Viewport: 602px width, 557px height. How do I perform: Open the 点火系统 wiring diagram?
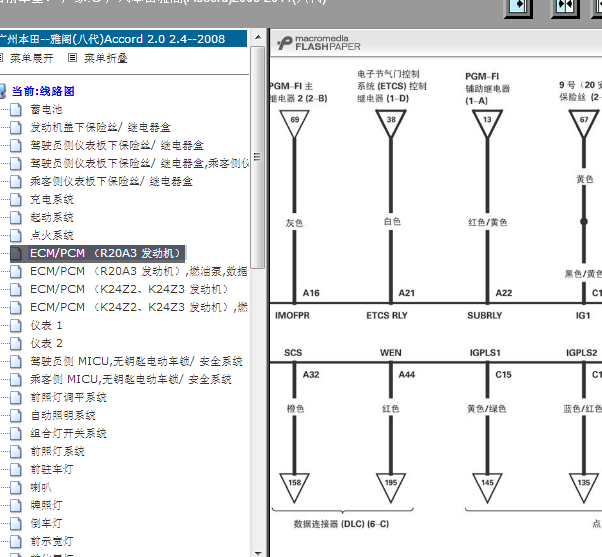tap(52, 235)
